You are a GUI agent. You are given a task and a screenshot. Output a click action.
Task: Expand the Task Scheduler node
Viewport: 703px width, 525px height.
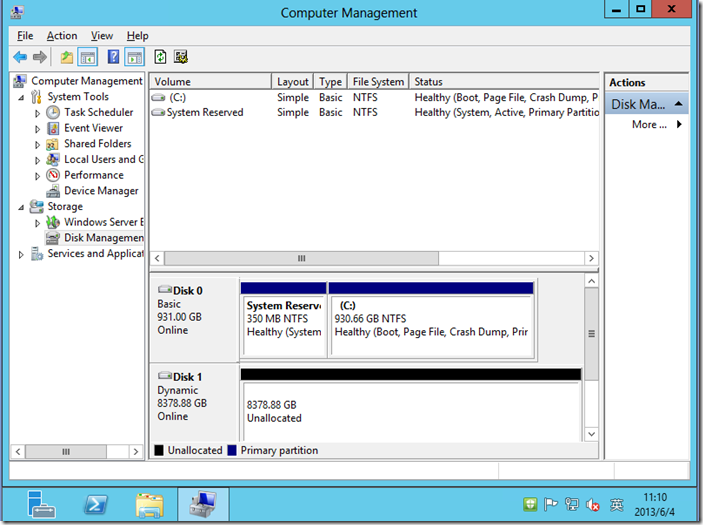(38, 113)
